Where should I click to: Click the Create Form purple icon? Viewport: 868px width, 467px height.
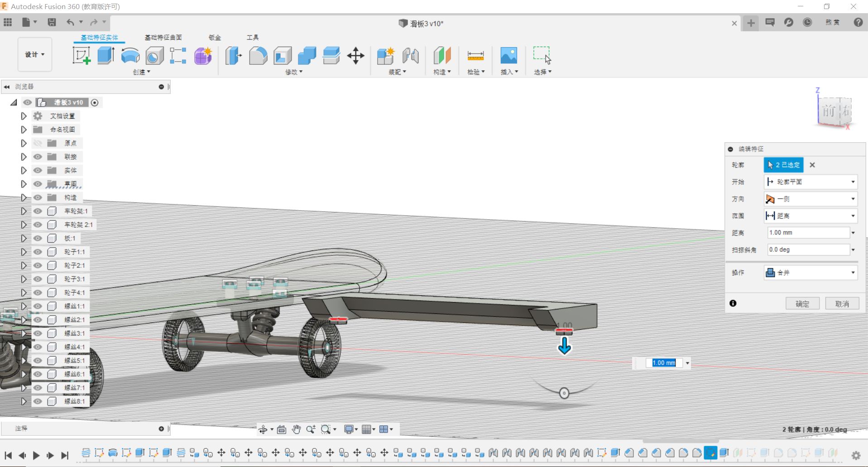click(203, 56)
